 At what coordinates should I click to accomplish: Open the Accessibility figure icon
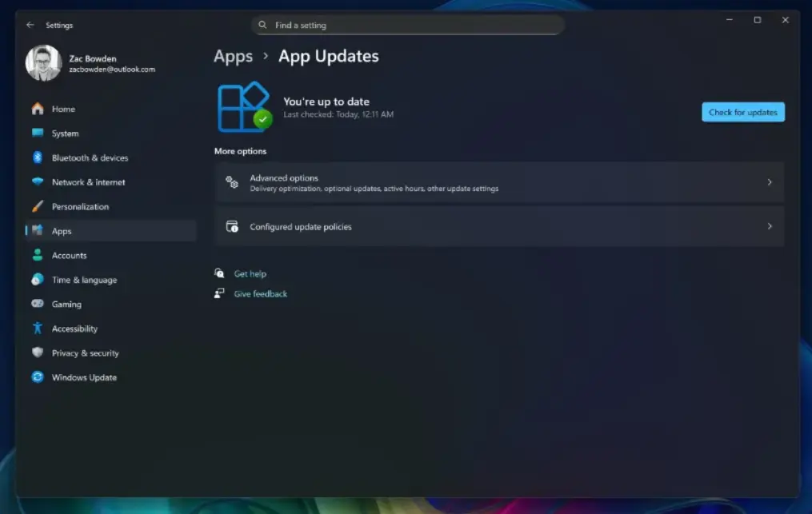click(37, 329)
